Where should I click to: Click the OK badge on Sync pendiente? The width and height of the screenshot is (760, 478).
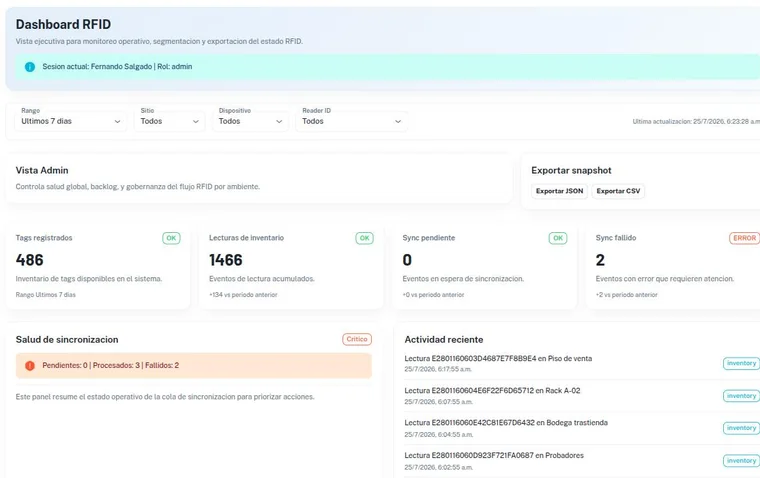558,238
